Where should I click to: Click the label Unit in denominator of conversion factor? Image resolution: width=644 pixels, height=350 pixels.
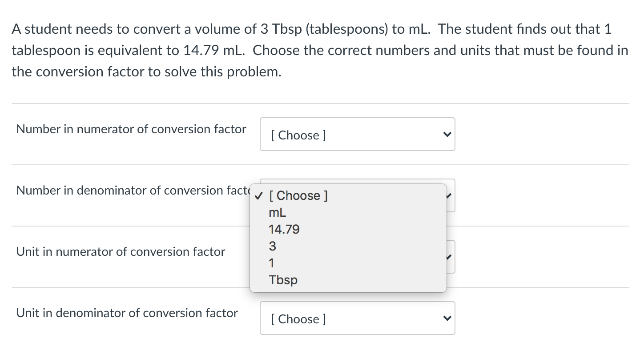(126, 313)
